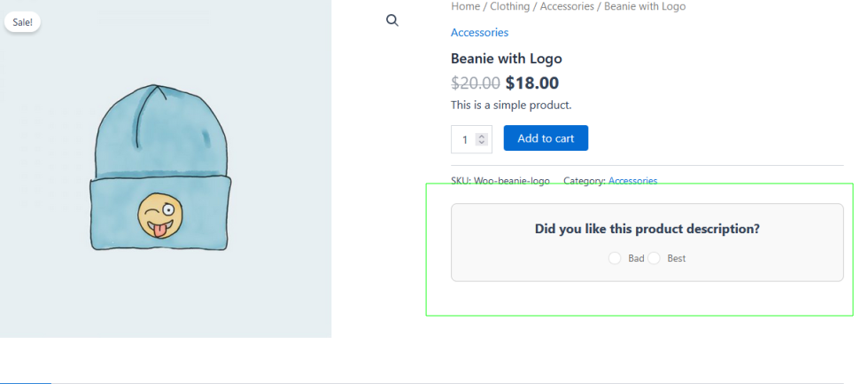Image resolution: width=868 pixels, height=384 pixels.
Task: Click the SKU Woo-beanie-logo text
Action: click(x=500, y=180)
